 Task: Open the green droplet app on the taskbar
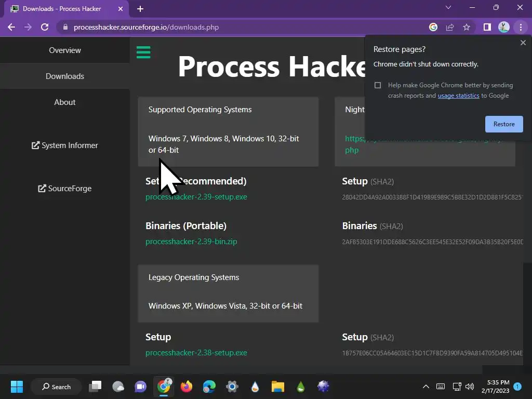click(301, 387)
